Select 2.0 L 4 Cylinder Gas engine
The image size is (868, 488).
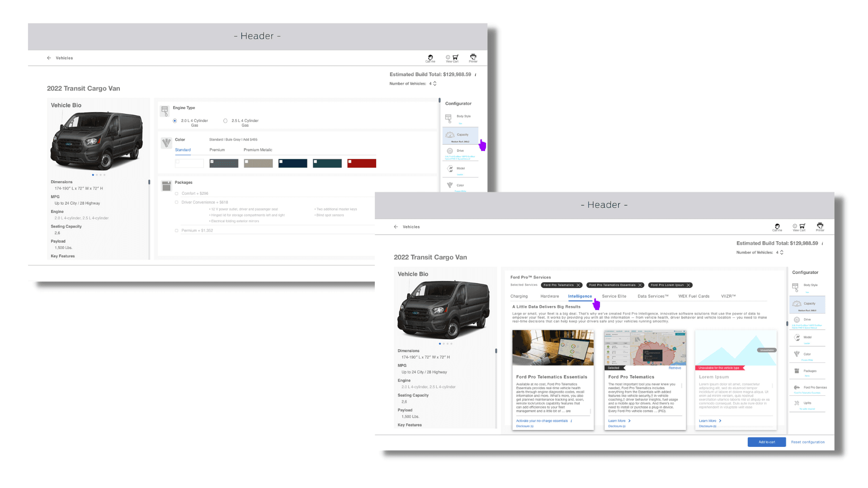[x=175, y=121]
